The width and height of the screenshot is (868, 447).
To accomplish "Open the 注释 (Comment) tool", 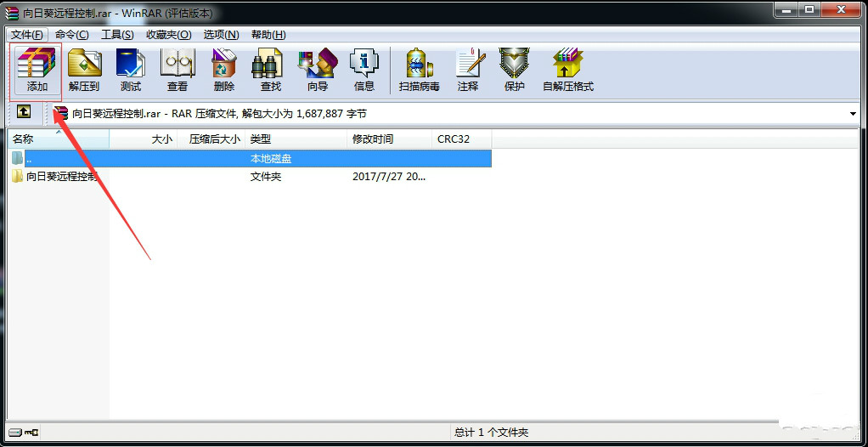I will pos(468,71).
